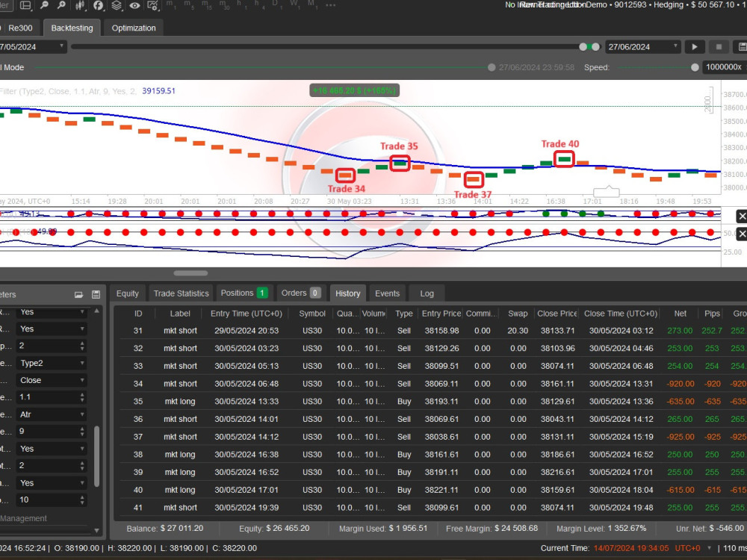Open the topmost Yes parameter dropdown

click(52, 312)
